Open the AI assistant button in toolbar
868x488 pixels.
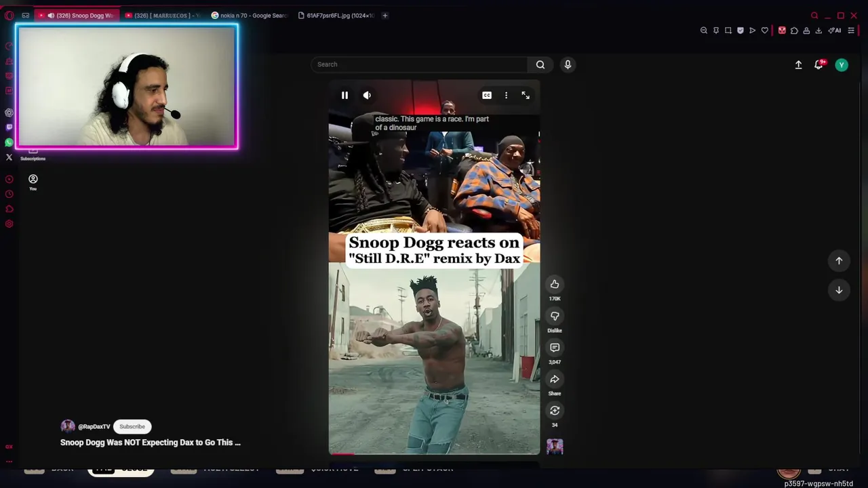point(835,30)
